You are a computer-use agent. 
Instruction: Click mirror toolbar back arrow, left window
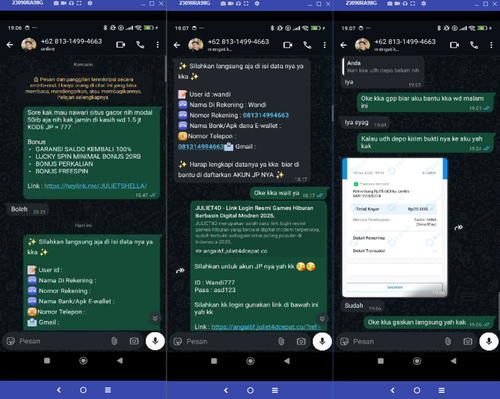pyautogui.click(x=59, y=390)
